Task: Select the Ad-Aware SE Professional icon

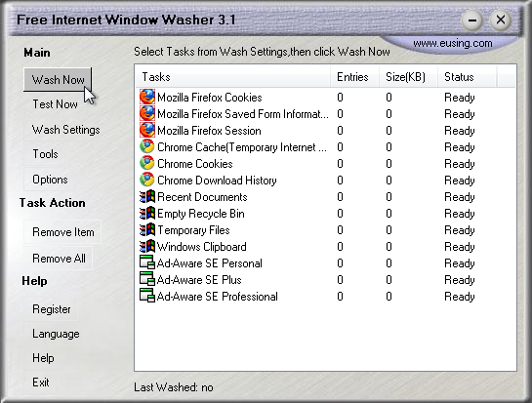Action: coord(147,296)
